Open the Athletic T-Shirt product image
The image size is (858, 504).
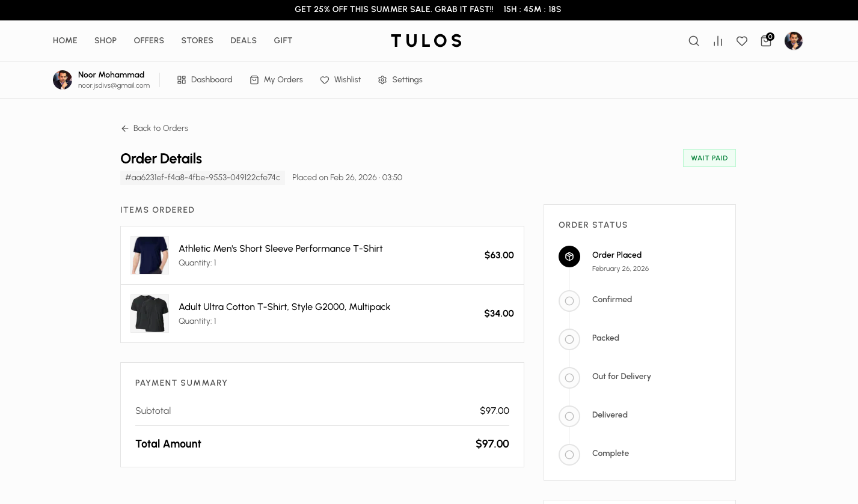coord(150,255)
